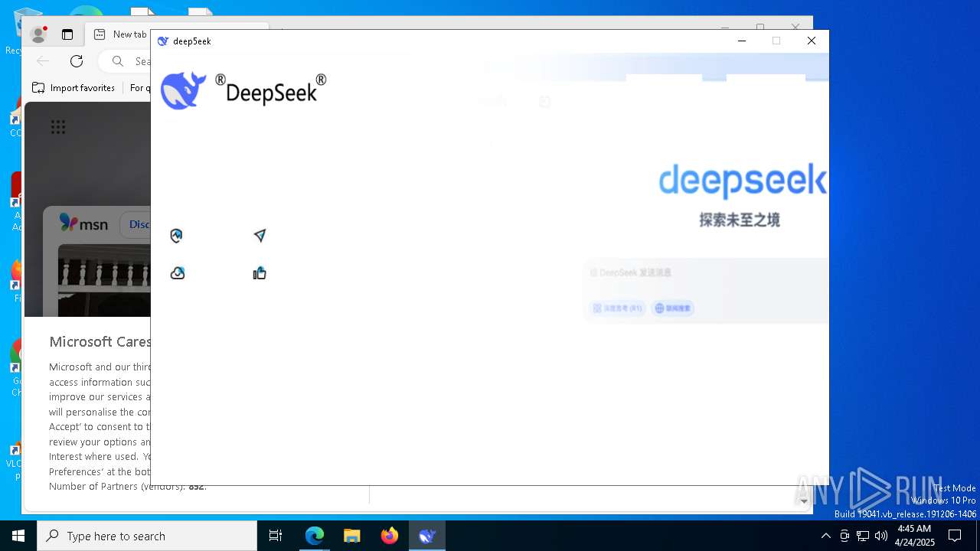Open File Explorer from taskbar

pyautogui.click(x=351, y=536)
